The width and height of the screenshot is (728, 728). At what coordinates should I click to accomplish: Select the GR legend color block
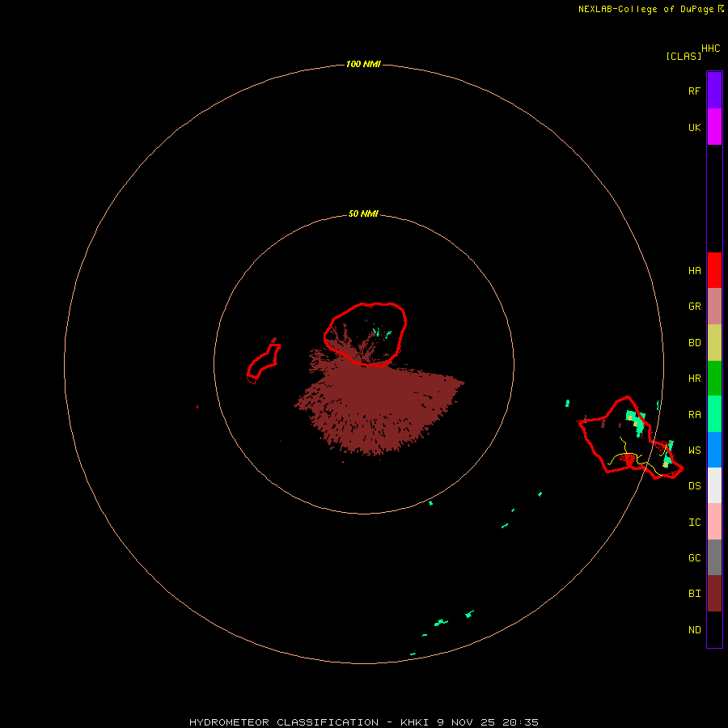[x=714, y=307]
